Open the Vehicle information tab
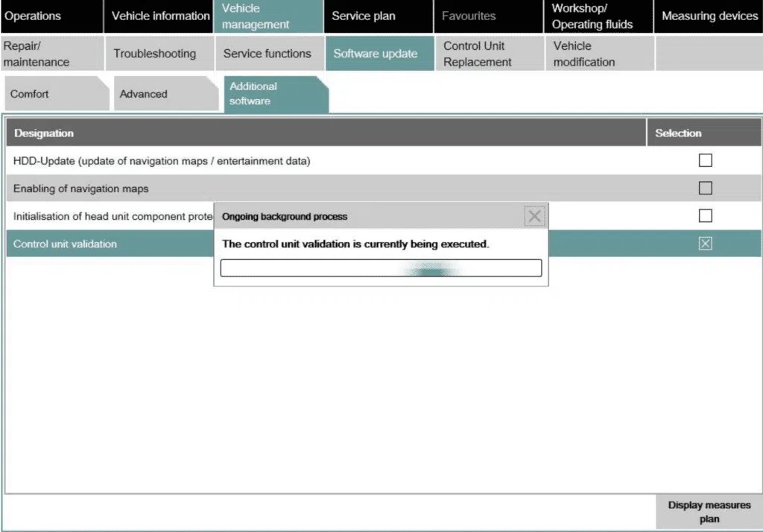Image resolution: width=763 pixels, height=532 pixels. pos(158,15)
